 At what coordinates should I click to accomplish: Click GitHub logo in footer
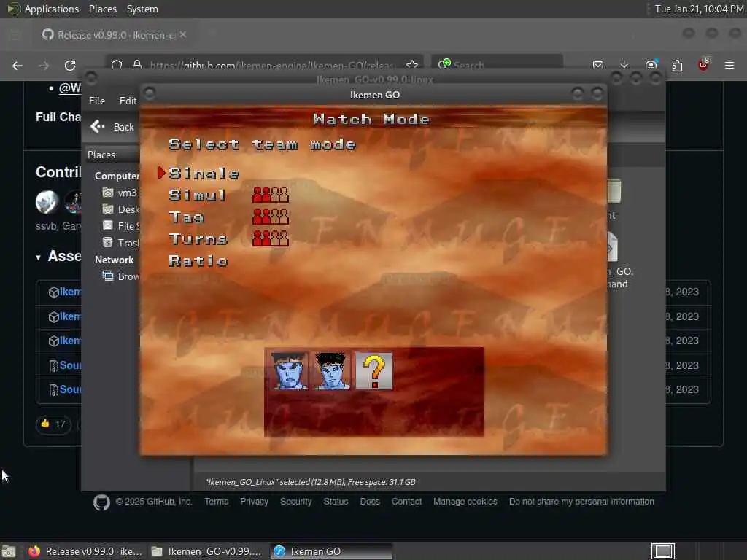point(101,502)
